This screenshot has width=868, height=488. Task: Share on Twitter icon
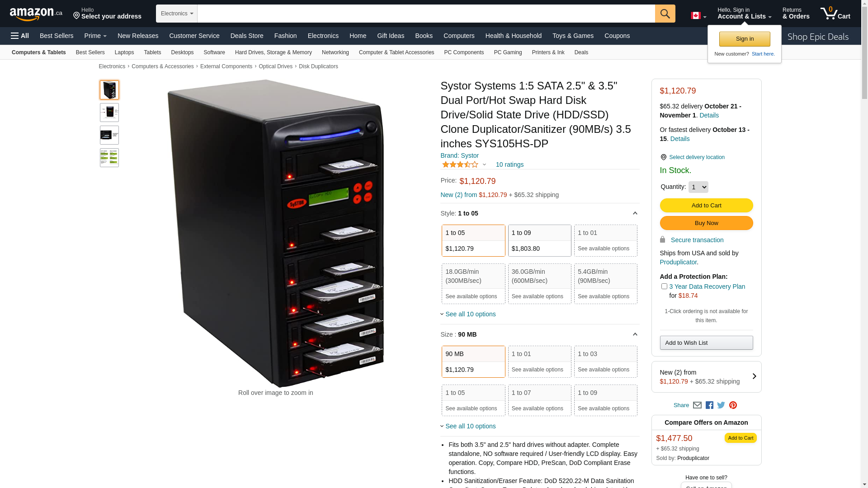pyautogui.click(x=721, y=405)
